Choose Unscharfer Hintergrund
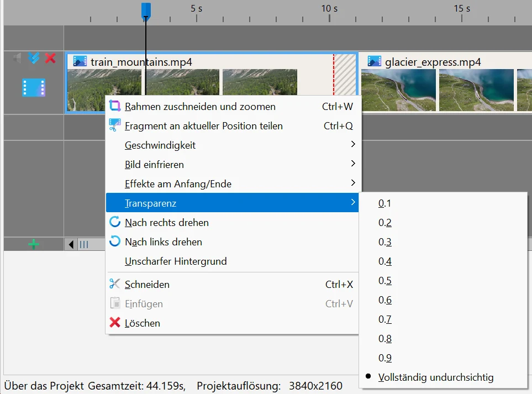This screenshot has width=532, height=394. tap(232, 261)
